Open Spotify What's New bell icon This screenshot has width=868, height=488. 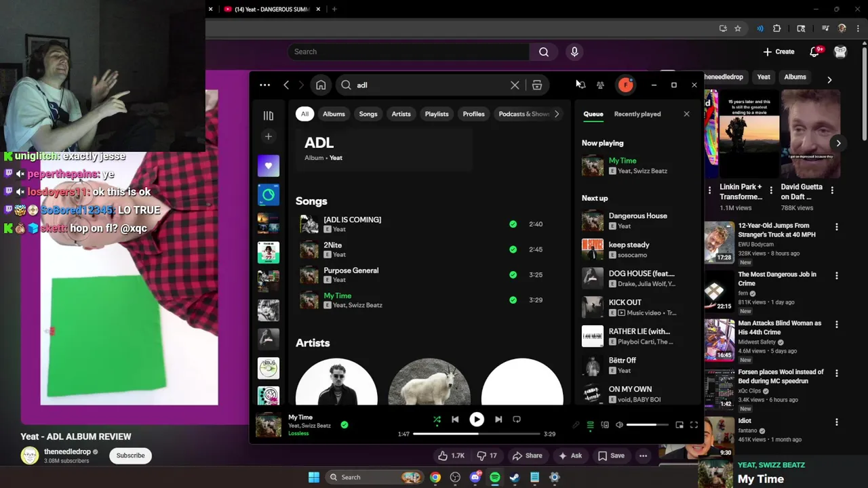[x=580, y=85]
